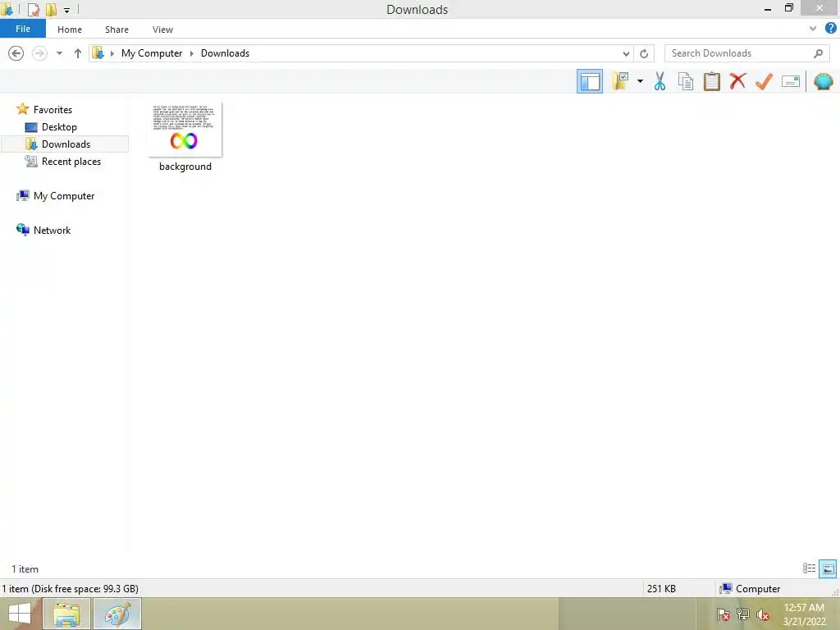Expand arrow before My Computer breadcrumb
This screenshot has width=840, height=630.
click(112, 53)
